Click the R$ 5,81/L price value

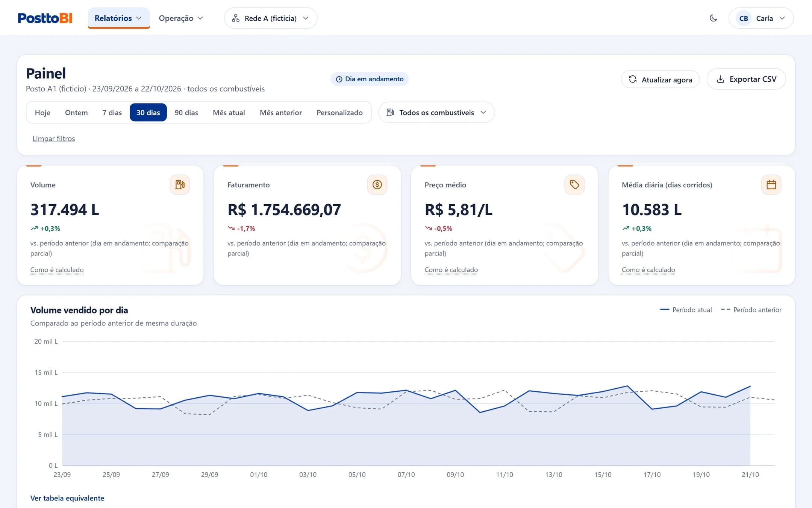point(458,210)
